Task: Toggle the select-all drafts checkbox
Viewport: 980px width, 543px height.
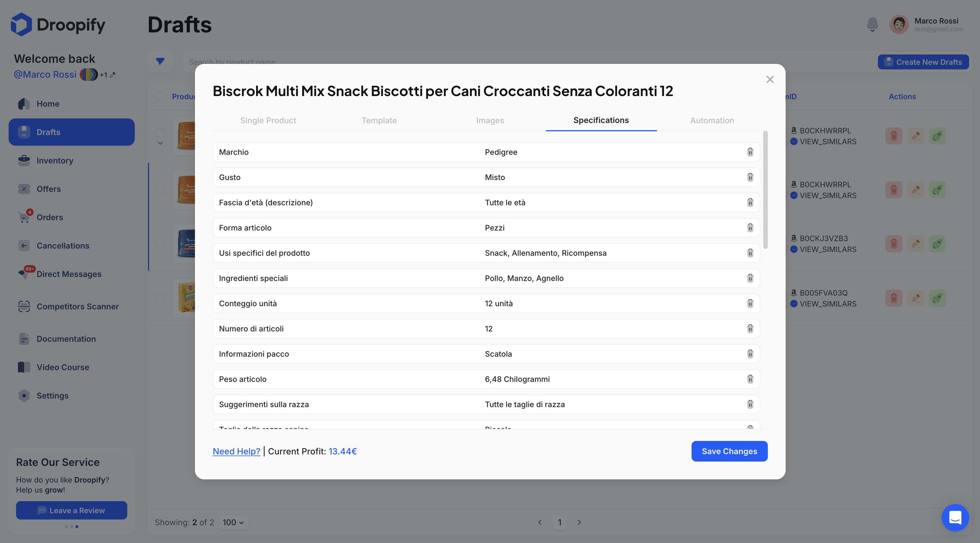Action: (160, 96)
